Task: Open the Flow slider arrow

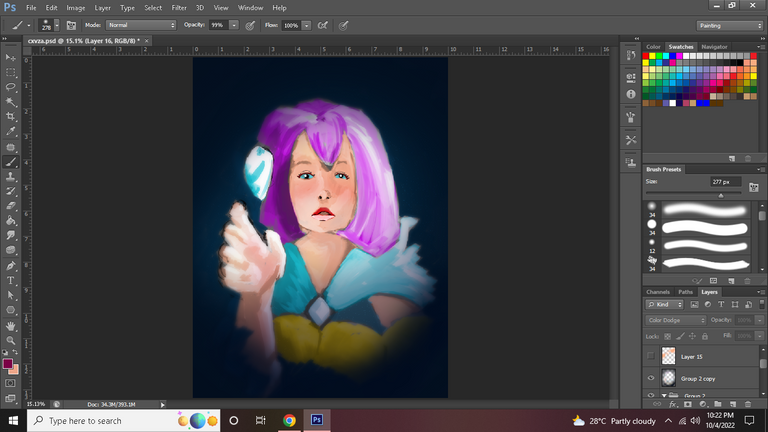Action: 306,25
